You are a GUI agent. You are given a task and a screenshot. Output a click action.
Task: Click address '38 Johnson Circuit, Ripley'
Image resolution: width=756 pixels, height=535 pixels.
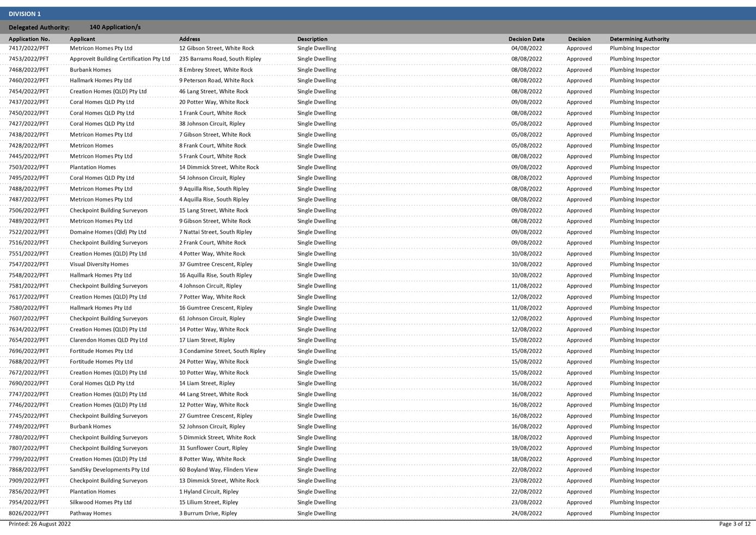tap(212, 124)
